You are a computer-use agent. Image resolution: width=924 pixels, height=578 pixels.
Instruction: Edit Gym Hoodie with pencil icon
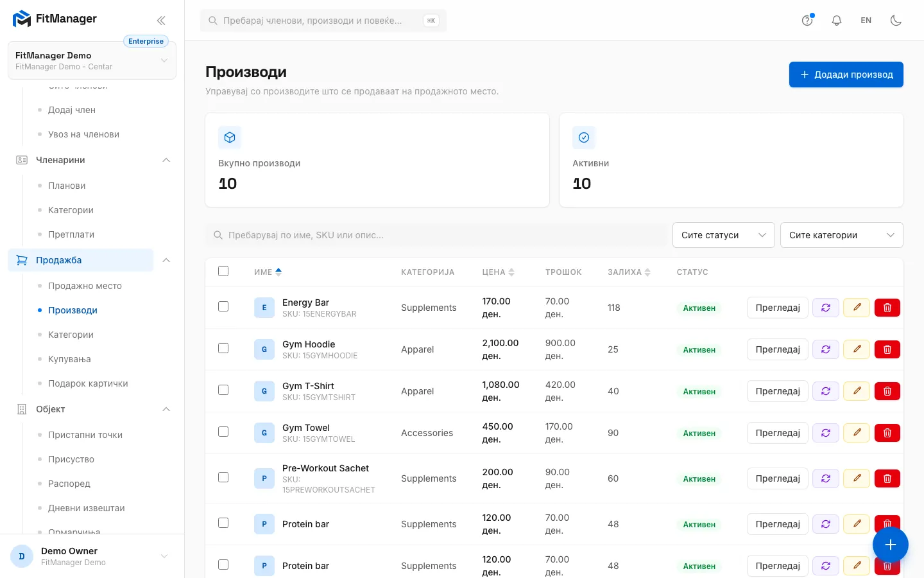(x=857, y=349)
